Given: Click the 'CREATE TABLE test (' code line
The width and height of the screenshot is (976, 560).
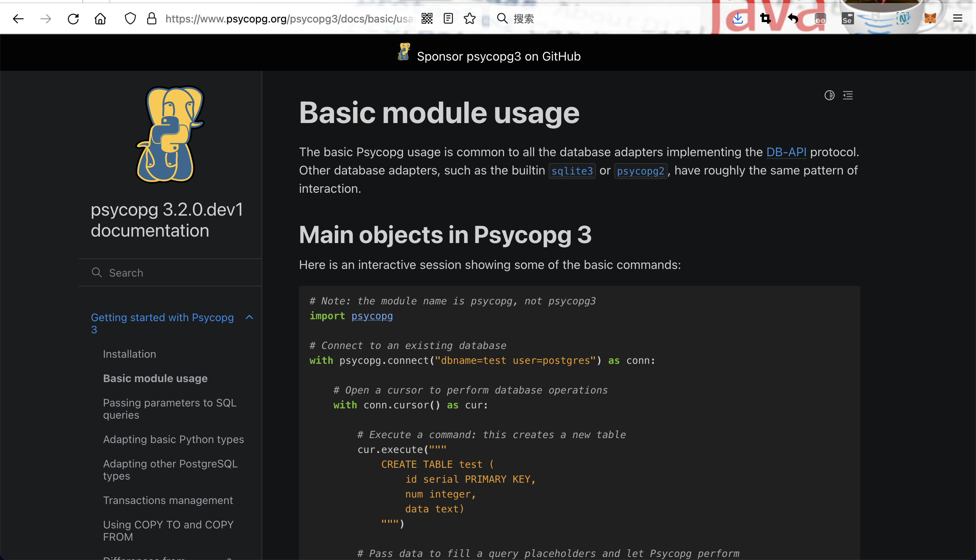Looking at the screenshot, I should tap(438, 464).
